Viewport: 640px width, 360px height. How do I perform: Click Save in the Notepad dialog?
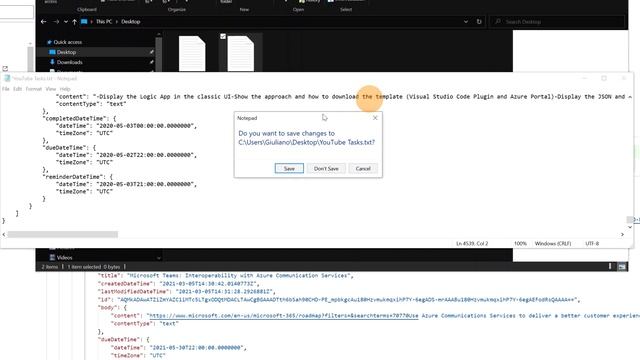[x=289, y=169]
